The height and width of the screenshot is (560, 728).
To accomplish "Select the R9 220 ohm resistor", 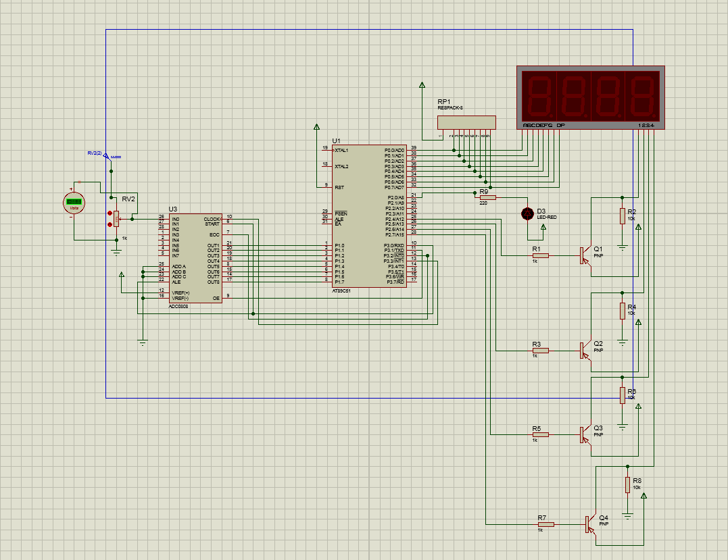I will pos(487,197).
